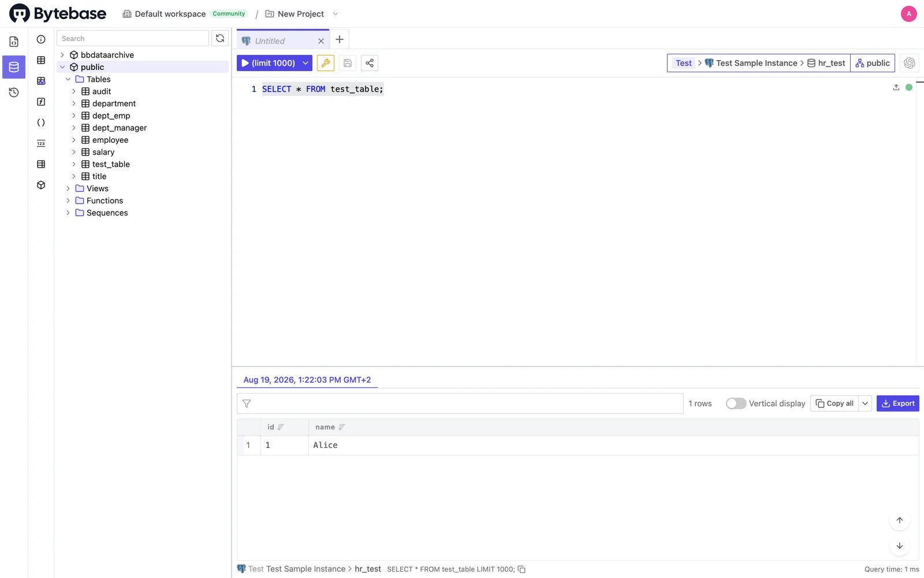Open the External tables grid icon
Viewport: 924px width, 578px height.
(41, 164)
